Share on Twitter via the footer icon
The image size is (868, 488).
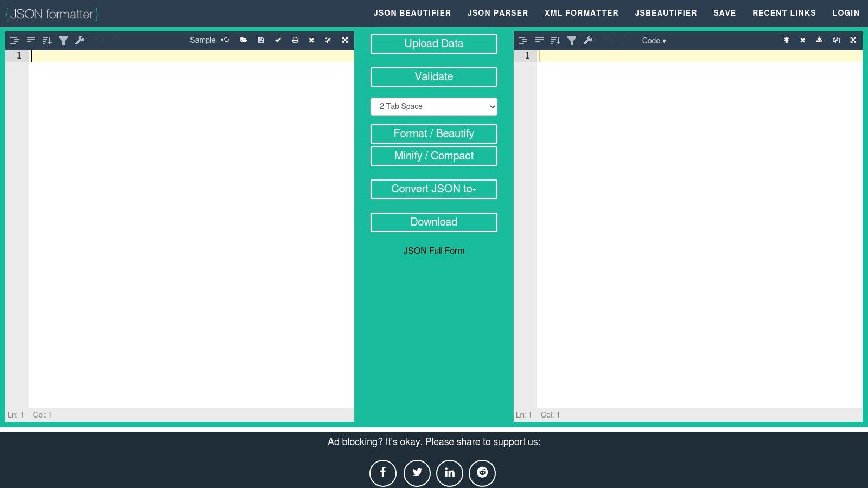417,472
